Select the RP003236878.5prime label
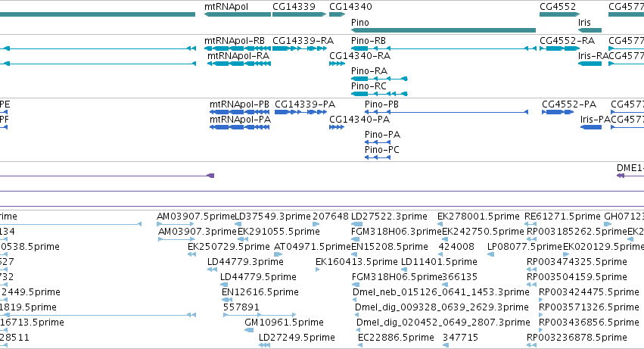 (577, 338)
